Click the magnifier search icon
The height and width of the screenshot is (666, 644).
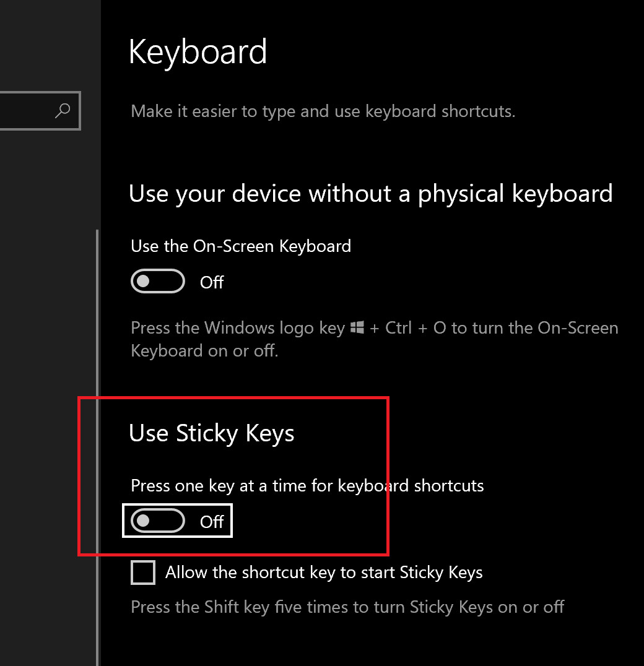point(63,111)
